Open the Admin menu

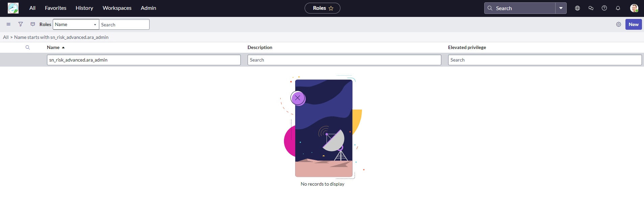click(x=149, y=8)
